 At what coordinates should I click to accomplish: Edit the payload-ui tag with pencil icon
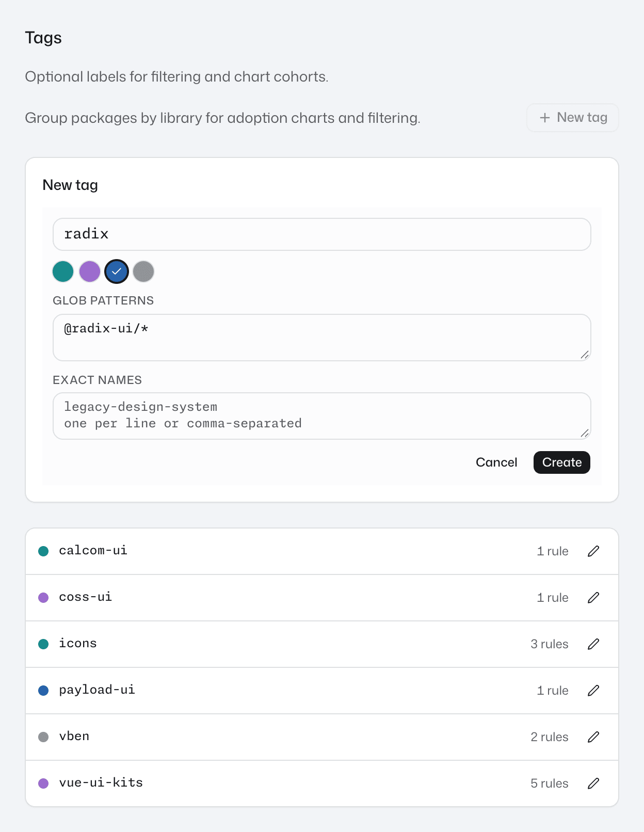[x=593, y=691]
